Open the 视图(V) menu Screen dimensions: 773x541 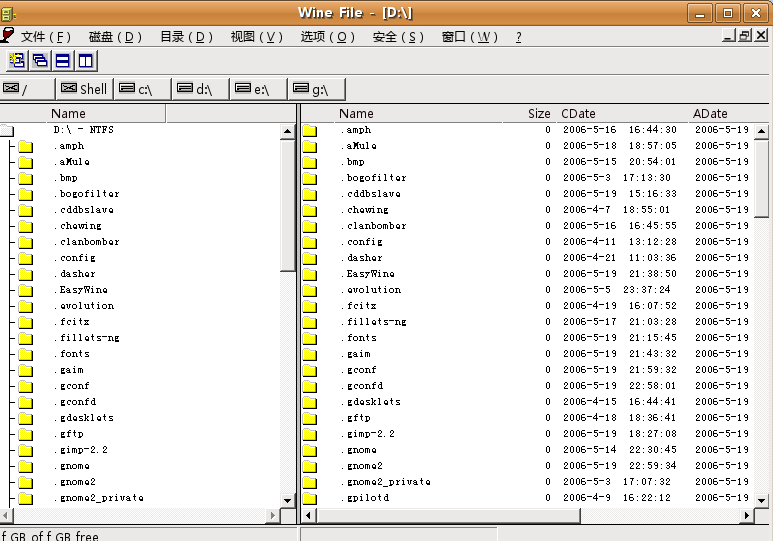(x=256, y=37)
